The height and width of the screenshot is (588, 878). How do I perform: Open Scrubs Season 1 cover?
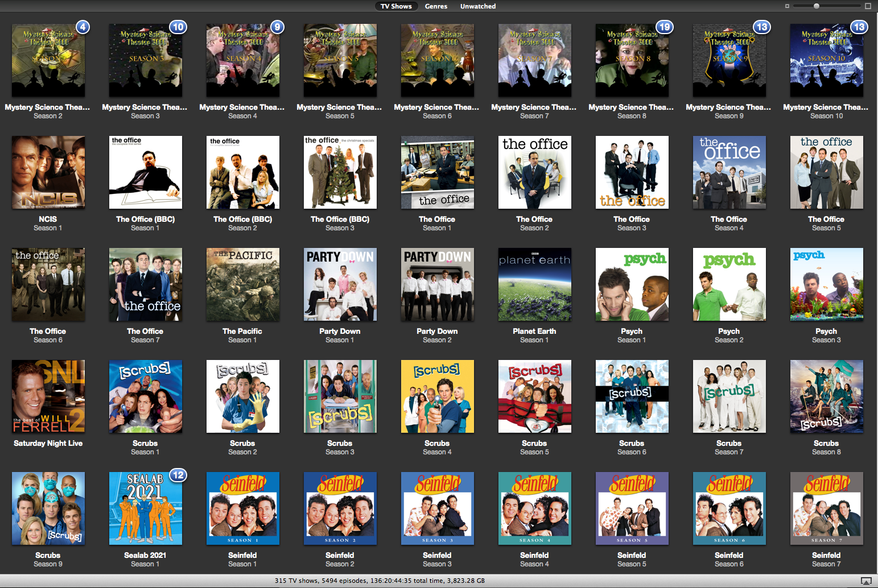point(146,396)
